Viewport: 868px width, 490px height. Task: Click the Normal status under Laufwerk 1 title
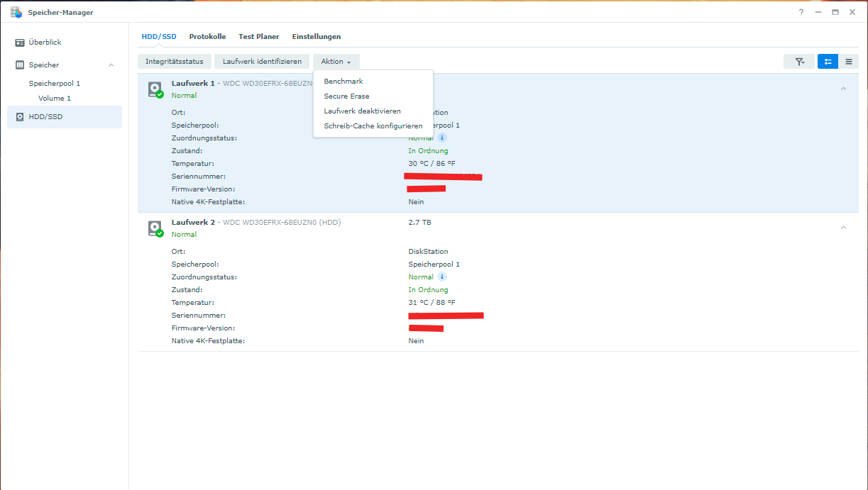point(184,96)
